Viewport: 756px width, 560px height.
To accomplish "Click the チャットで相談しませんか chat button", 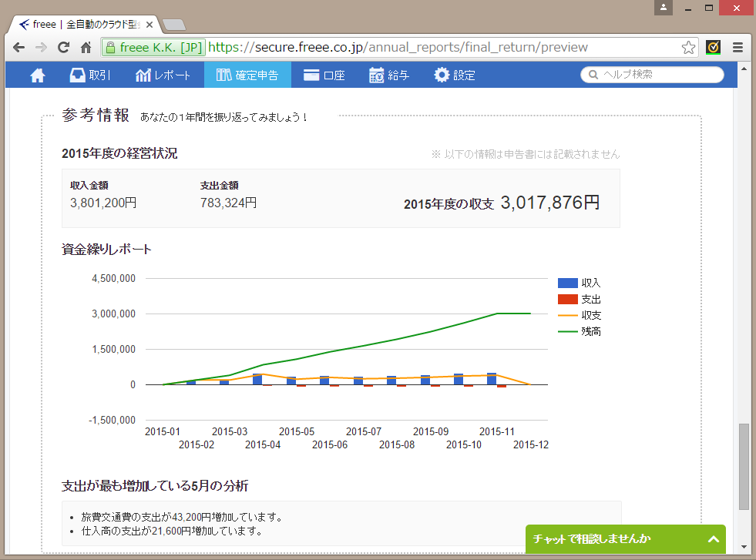I will click(x=625, y=539).
